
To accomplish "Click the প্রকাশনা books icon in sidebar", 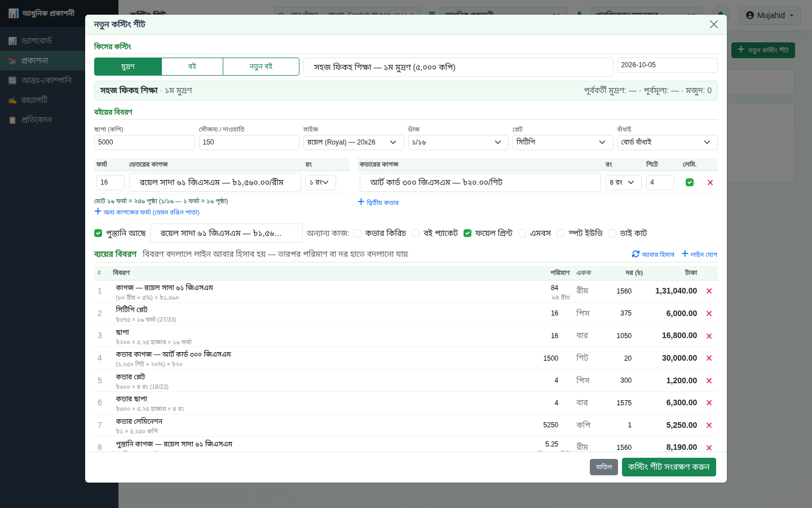I will [x=12, y=60].
